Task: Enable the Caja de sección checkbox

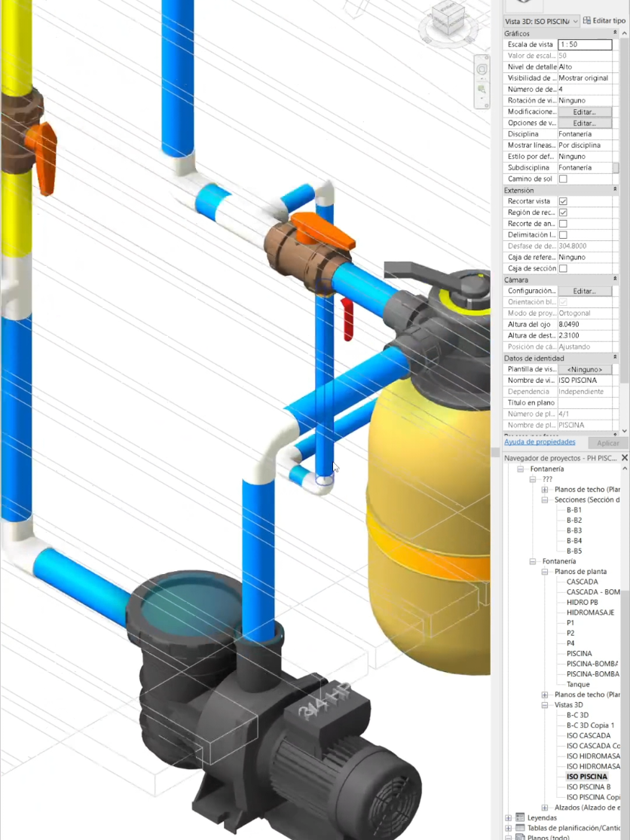Action: [x=563, y=268]
